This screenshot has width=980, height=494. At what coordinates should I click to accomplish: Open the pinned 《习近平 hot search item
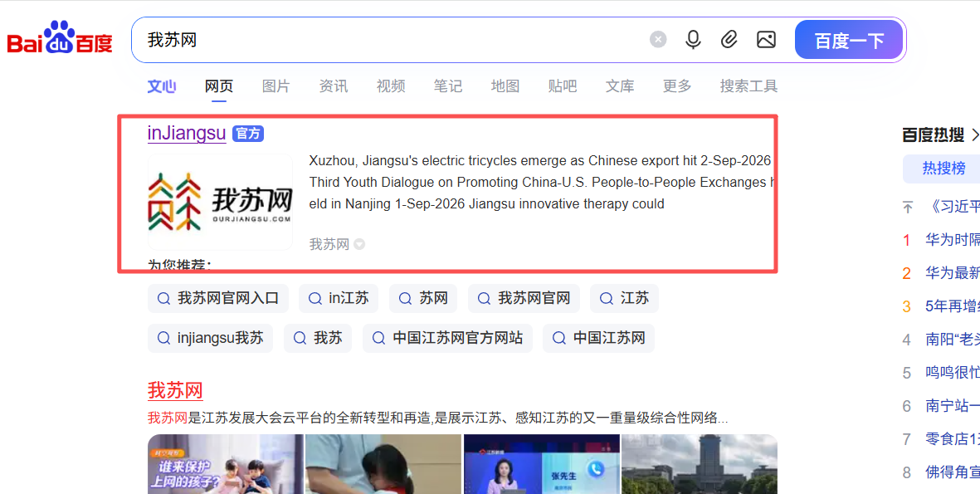coord(951,208)
